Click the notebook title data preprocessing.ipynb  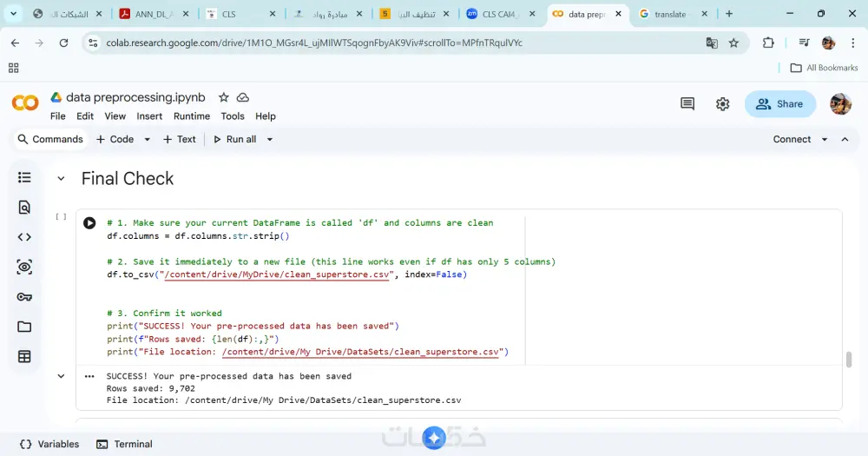135,97
